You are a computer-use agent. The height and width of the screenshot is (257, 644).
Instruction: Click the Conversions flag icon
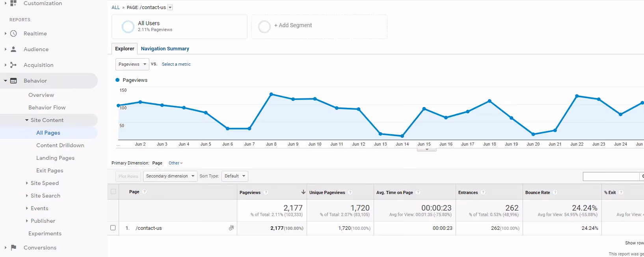[x=13, y=248]
